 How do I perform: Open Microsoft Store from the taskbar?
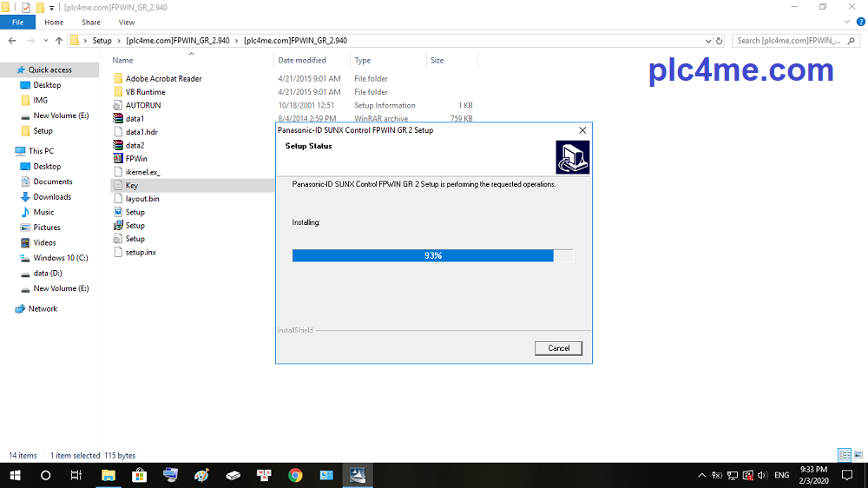click(139, 475)
